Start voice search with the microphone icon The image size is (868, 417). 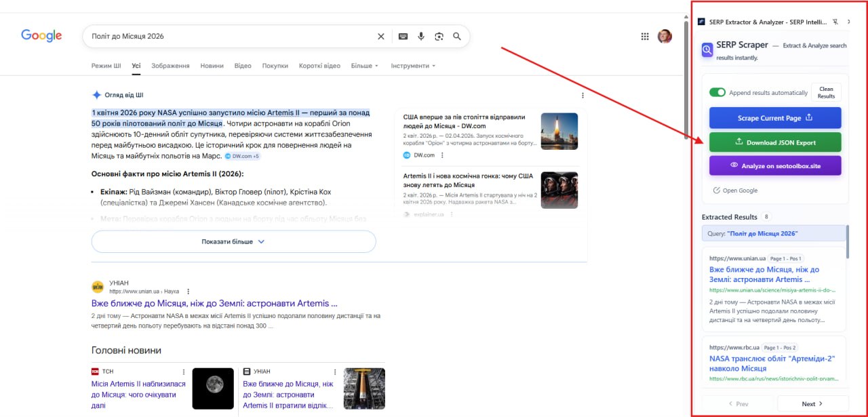[421, 37]
